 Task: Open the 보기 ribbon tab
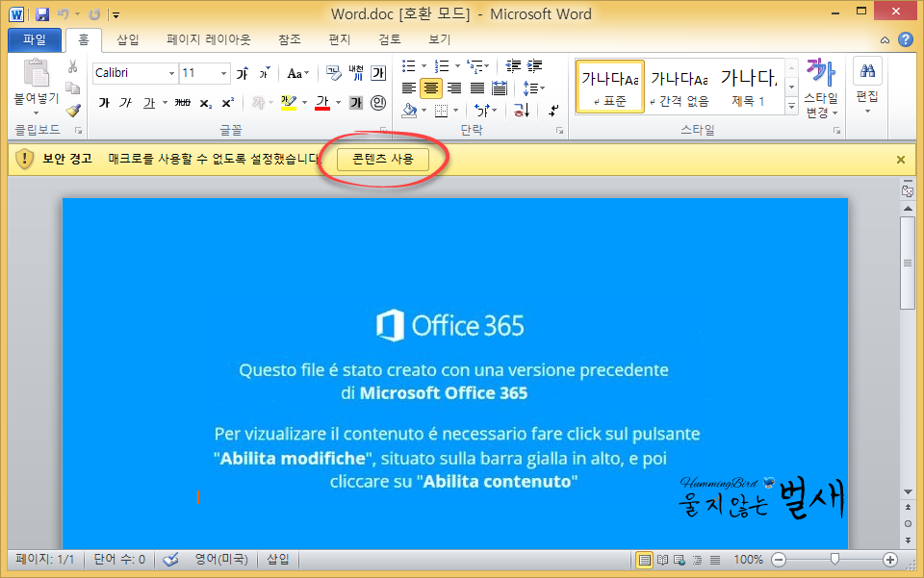point(439,39)
